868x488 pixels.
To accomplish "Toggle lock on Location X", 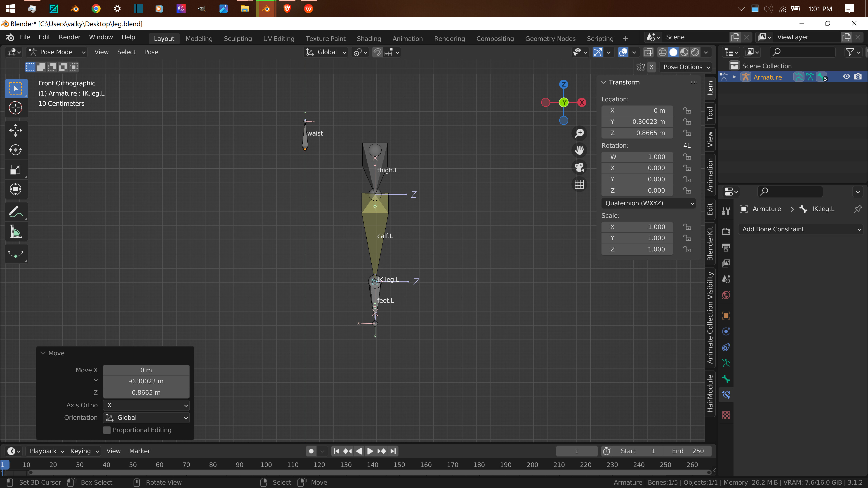I will [687, 110].
